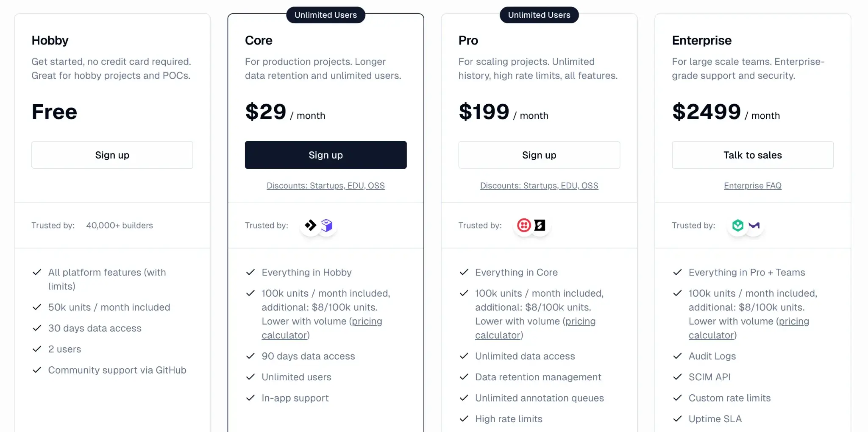
Task: Open the Discounts link under the Pro plan
Action: [x=539, y=186]
